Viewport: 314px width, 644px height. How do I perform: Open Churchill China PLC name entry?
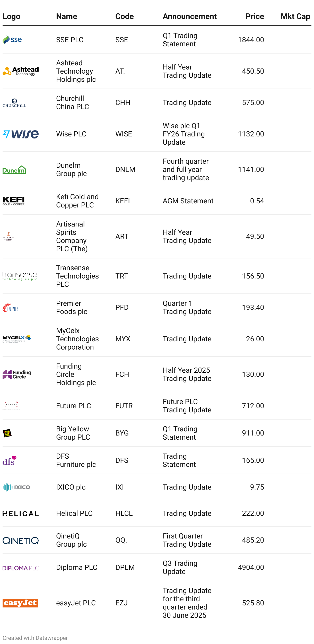(73, 102)
